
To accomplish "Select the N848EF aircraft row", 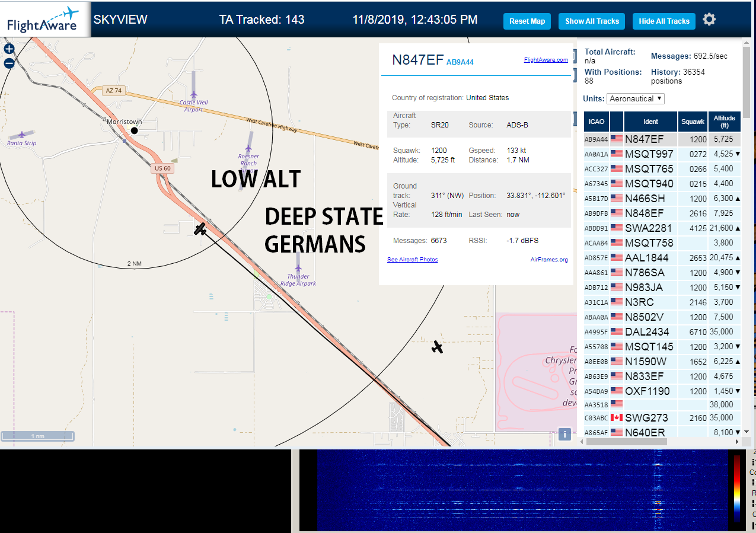I will (x=662, y=213).
